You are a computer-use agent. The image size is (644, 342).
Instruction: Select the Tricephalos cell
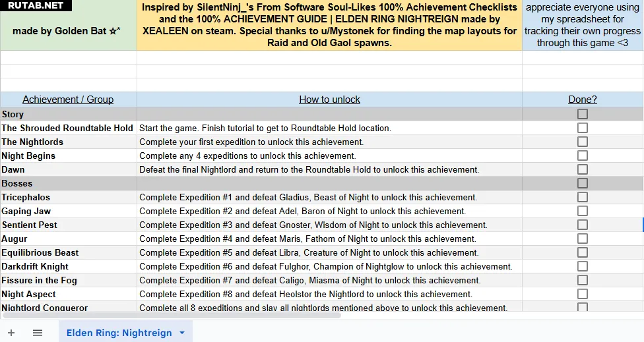click(68, 197)
